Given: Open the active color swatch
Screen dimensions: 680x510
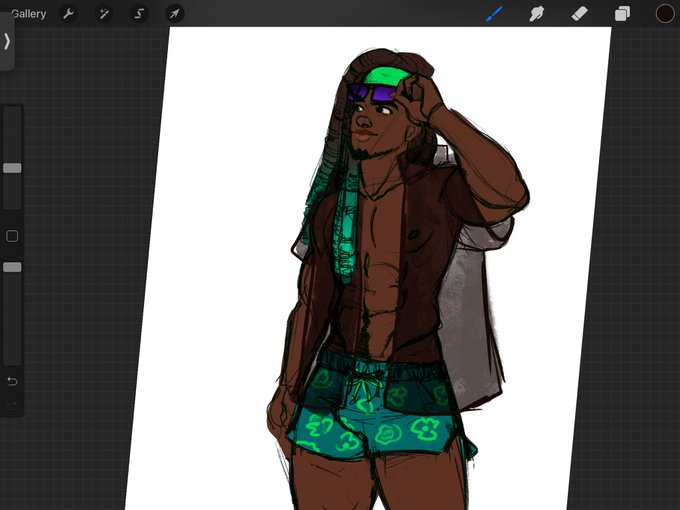Looking at the screenshot, I should 664,14.
